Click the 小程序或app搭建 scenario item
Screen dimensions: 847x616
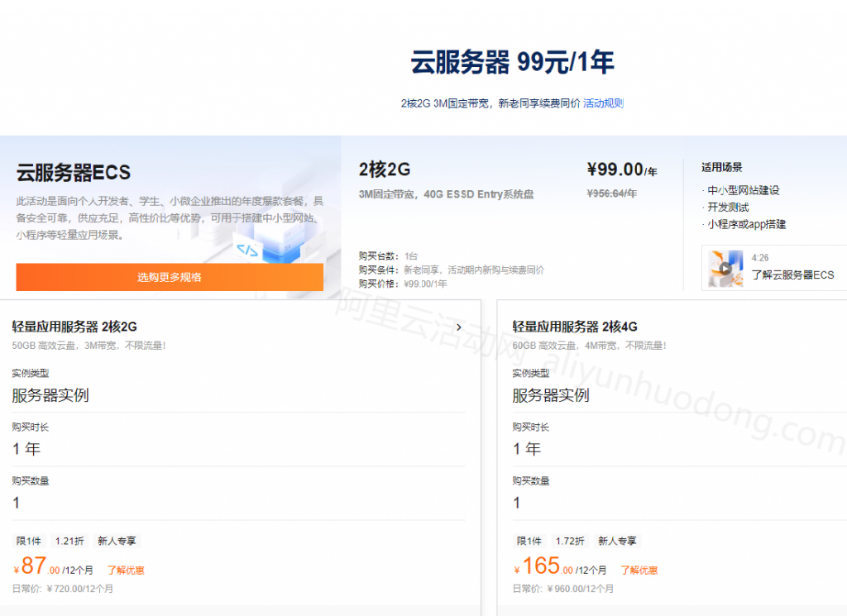[746, 224]
